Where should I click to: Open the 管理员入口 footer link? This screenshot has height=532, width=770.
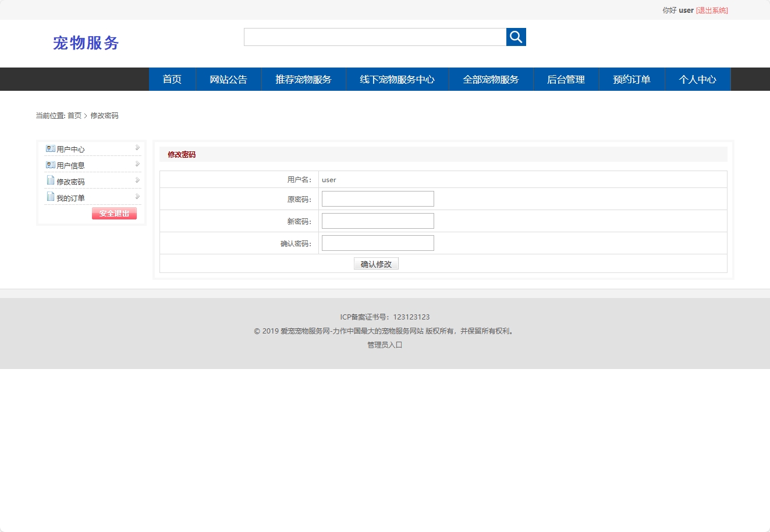[384, 345]
